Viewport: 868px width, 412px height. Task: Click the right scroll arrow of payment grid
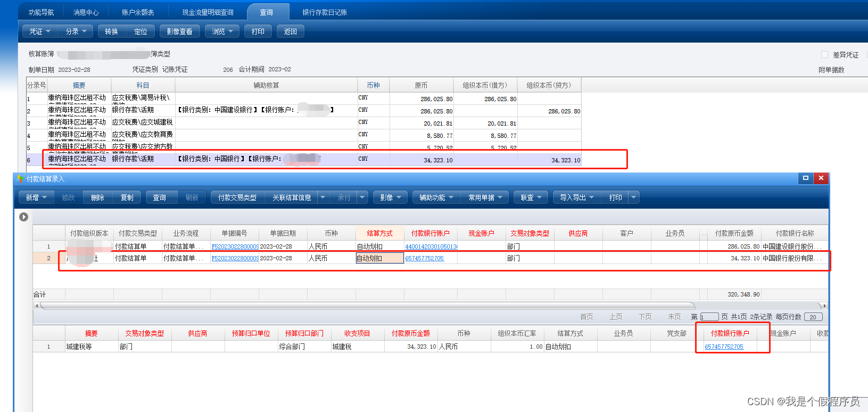click(x=824, y=306)
